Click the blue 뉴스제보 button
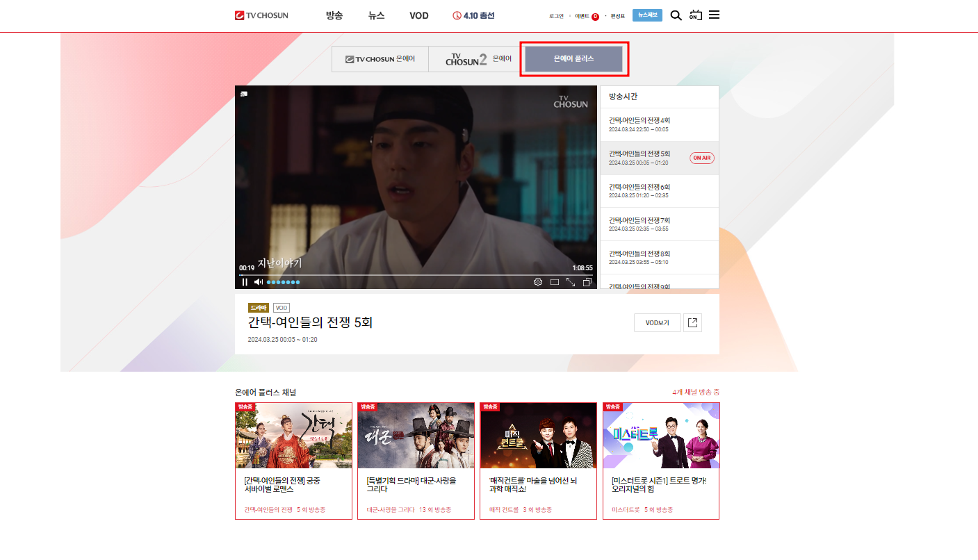 647,15
